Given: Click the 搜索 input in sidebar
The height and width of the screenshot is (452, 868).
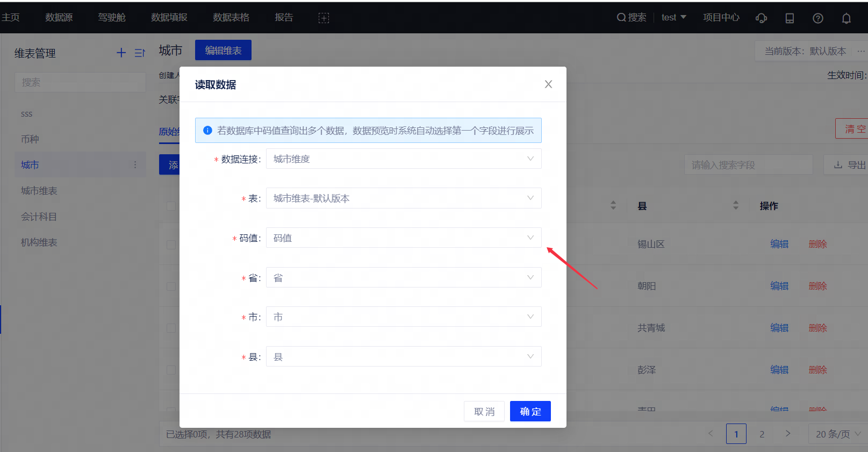Looking at the screenshot, I should 80,82.
